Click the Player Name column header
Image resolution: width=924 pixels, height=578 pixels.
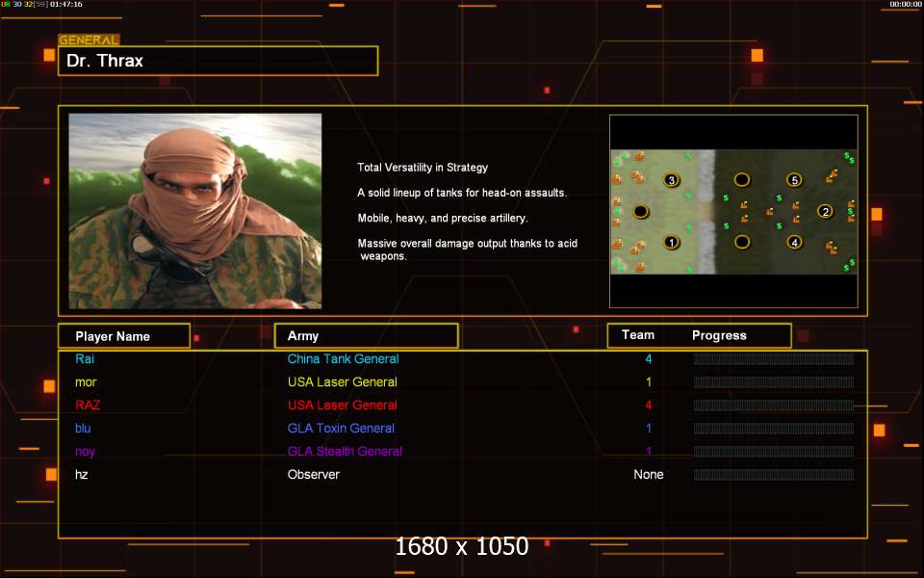124,336
